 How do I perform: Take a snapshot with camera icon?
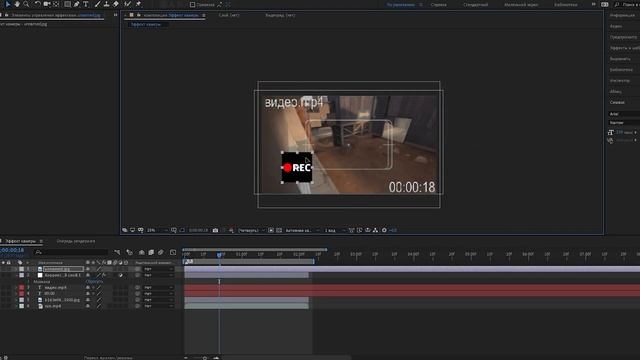click(x=216, y=230)
